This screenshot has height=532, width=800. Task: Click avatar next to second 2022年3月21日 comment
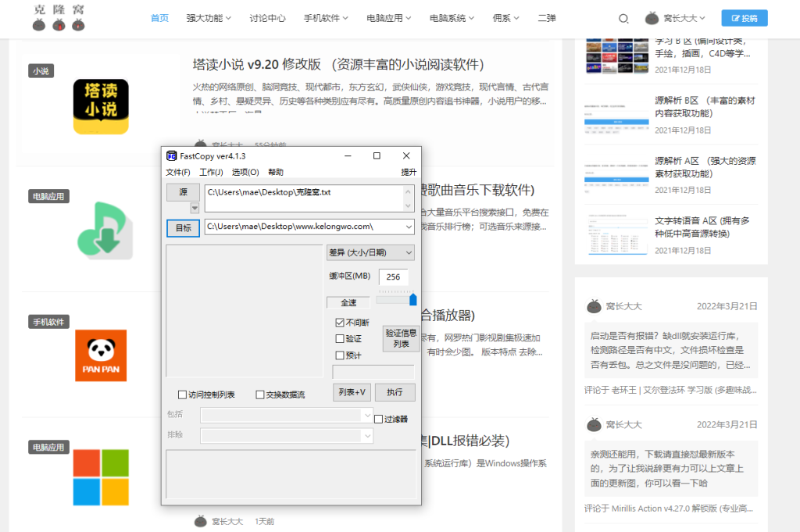coord(594,424)
